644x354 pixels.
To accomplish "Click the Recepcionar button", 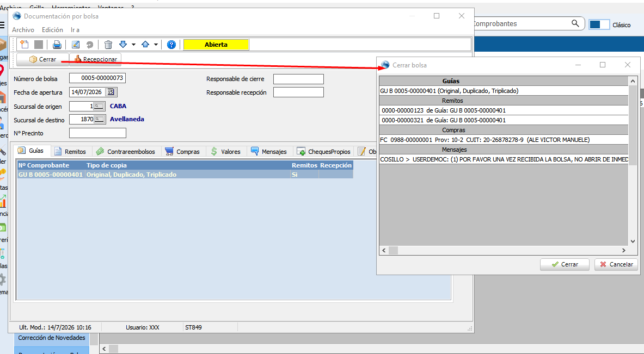I will tap(95, 59).
